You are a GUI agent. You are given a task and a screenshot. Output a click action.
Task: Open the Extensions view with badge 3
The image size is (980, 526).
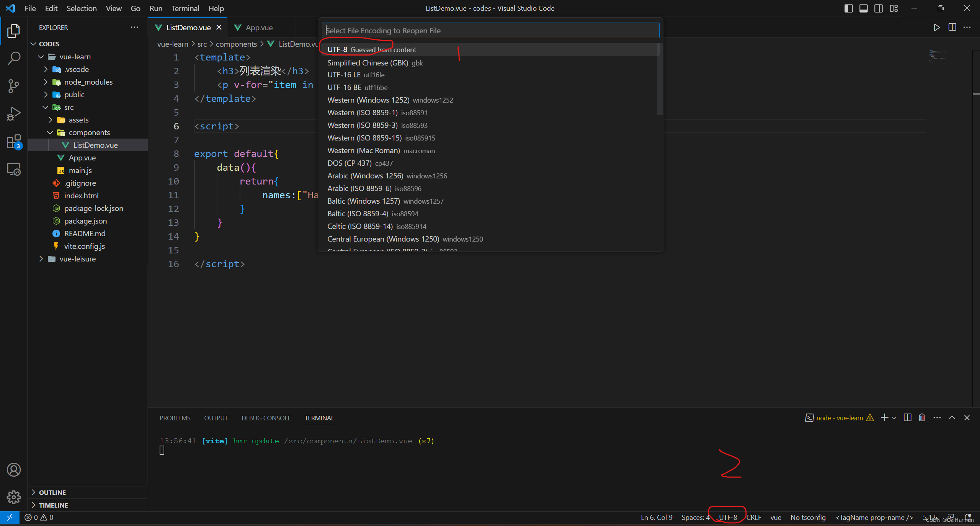pyautogui.click(x=14, y=142)
